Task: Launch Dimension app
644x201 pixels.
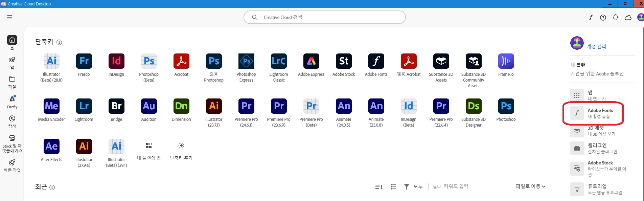Action: click(x=181, y=106)
